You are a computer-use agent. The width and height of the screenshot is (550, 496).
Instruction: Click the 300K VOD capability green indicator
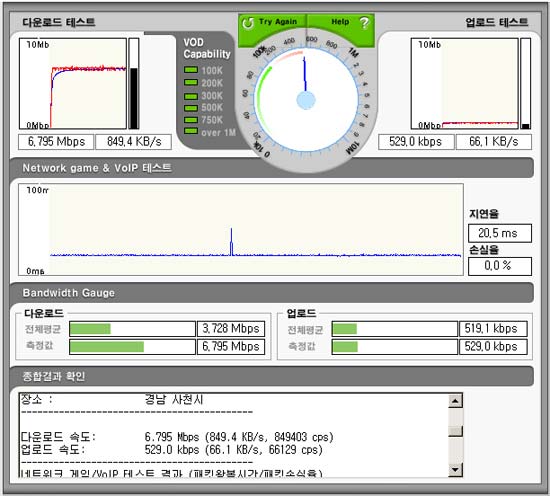click(x=191, y=96)
